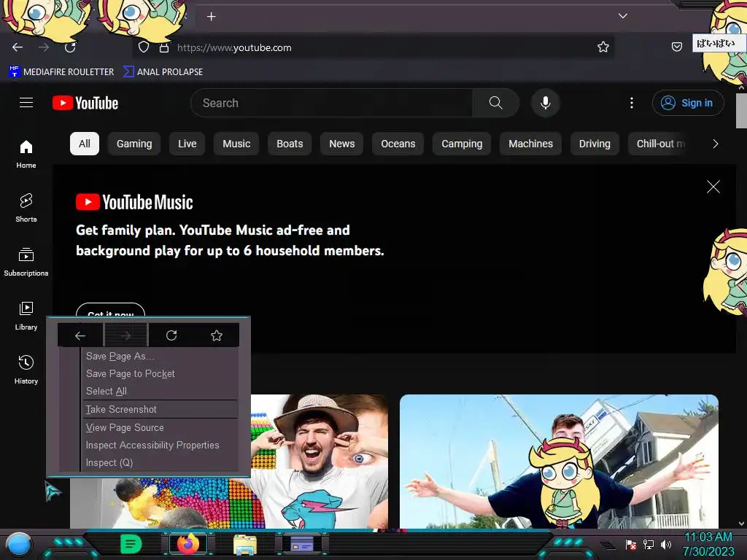Select the Music filter chip
This screenshot has height=560, width=747.
236,144
